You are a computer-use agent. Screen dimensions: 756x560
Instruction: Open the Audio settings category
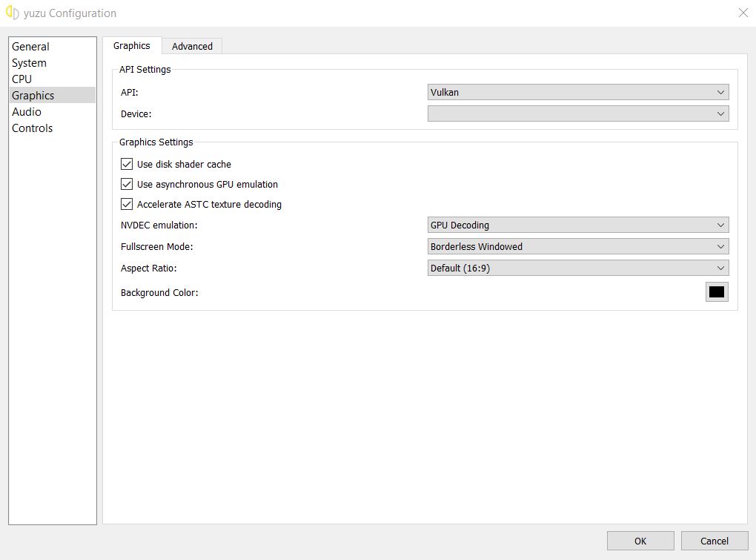[27, 112]
